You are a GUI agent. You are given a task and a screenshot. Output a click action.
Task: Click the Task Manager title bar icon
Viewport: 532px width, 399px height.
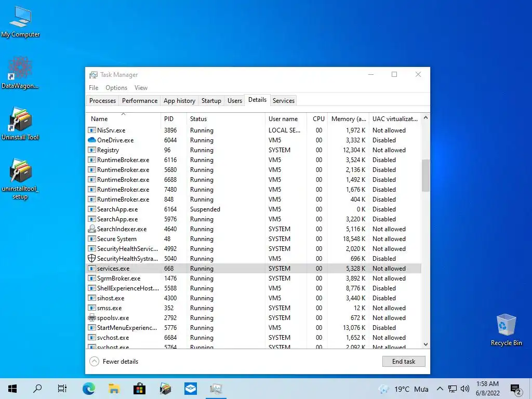94,75
